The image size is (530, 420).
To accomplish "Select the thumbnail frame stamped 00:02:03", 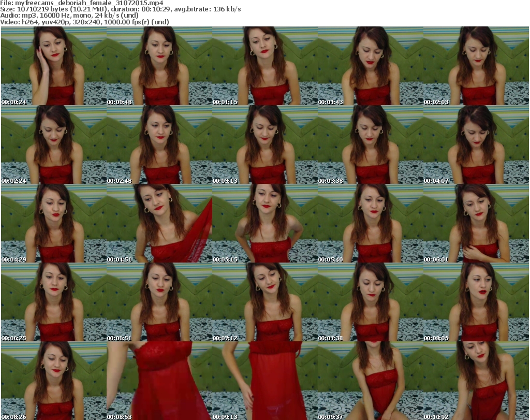I will pyautogui.click(x=476, y=66).
